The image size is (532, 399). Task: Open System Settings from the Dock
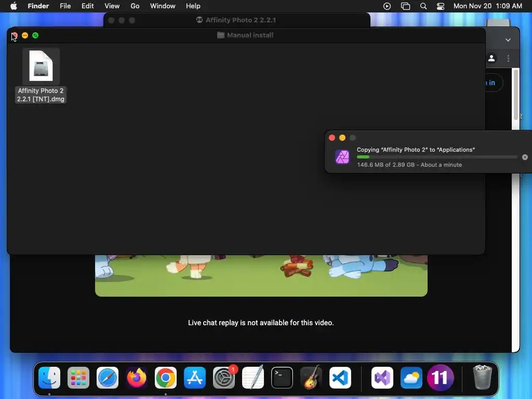pyautogui.click(x=224, y=377)
